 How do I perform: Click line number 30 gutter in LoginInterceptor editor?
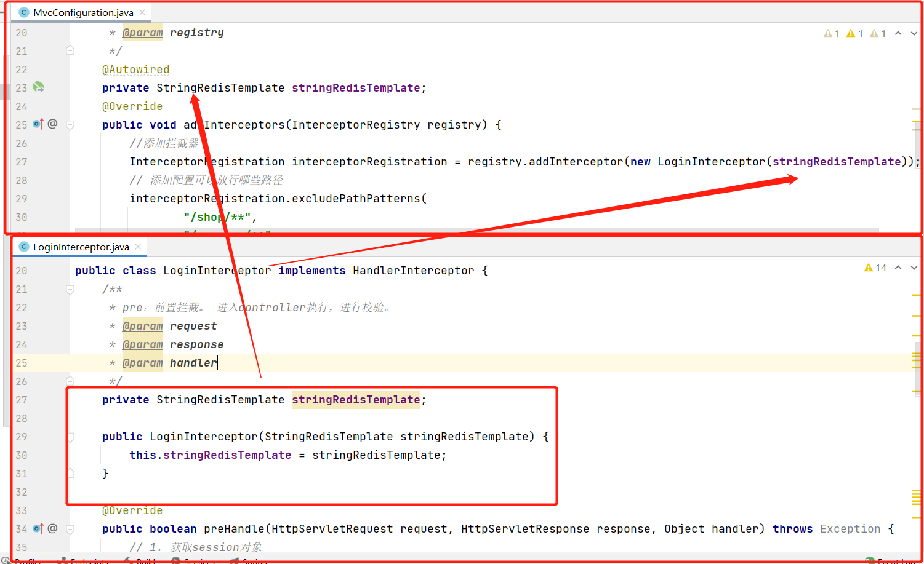(x=22, y=455)
